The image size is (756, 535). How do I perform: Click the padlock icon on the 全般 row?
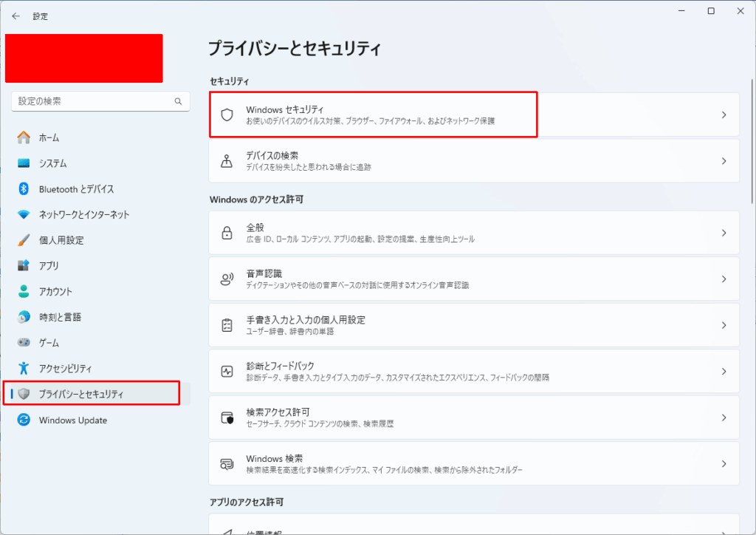click(x=227, y=233)
